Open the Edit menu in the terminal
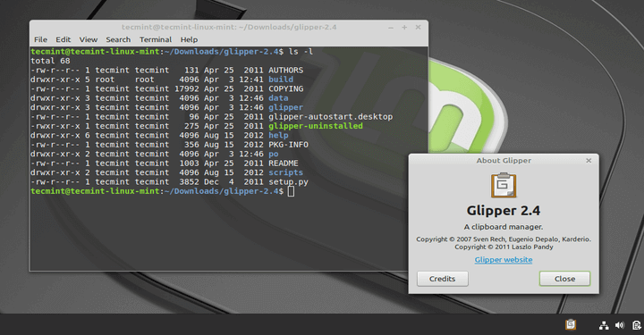The image size is (644, 335). point(64,39)
